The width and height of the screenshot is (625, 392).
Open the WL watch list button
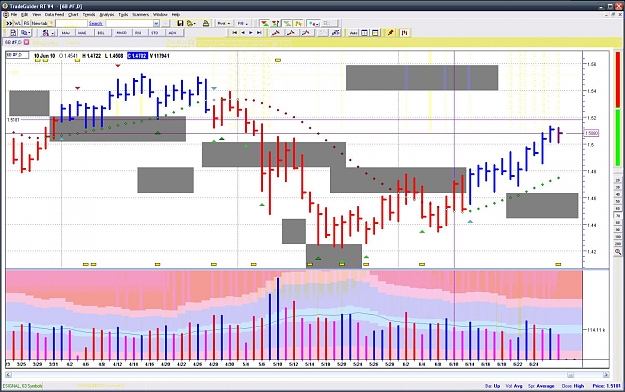pos(18,24)
